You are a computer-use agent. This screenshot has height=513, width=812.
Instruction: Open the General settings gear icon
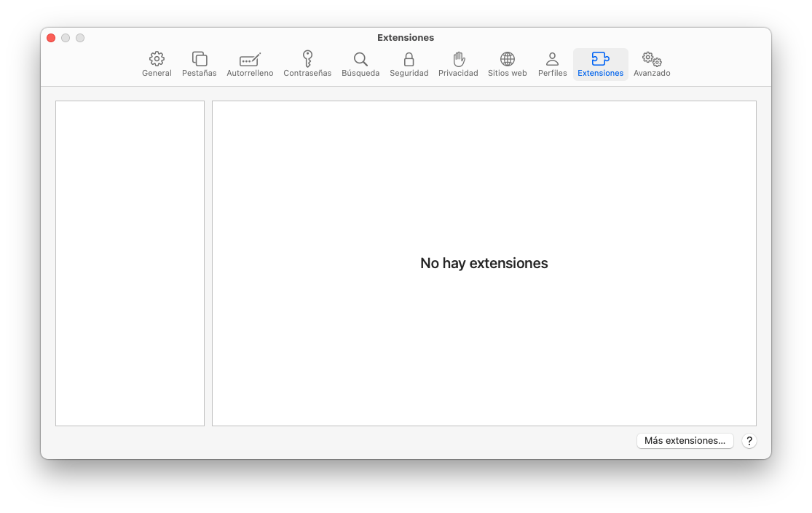(x=157, y=59)
